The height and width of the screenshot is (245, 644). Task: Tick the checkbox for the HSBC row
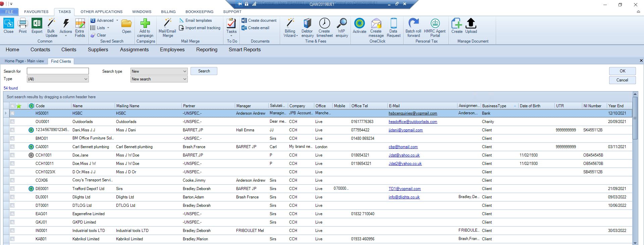[x=12, y=113]
